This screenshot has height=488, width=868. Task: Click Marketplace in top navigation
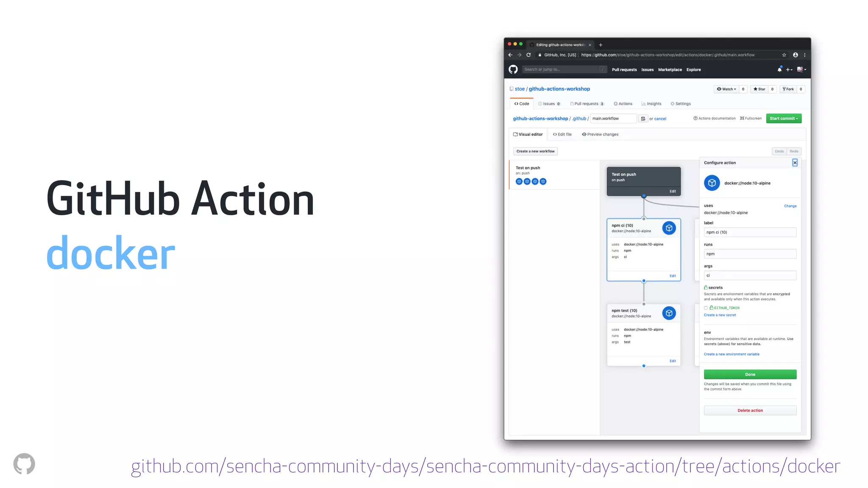click(x=670, y=70)
